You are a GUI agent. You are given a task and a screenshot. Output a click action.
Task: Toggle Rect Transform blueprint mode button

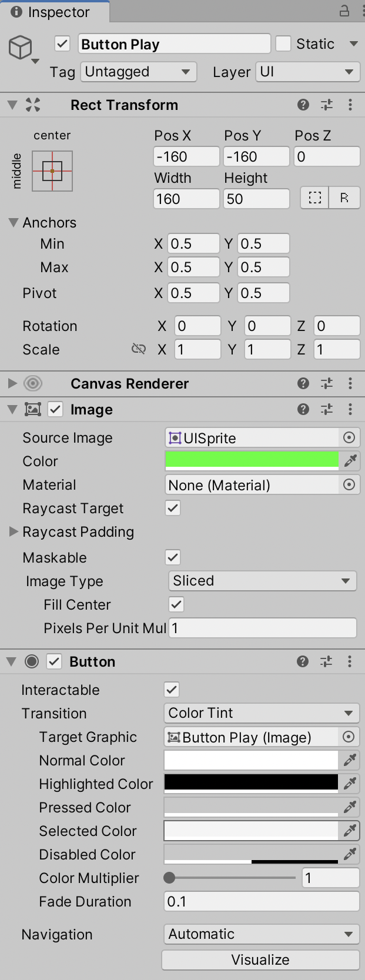coord(315,198)
